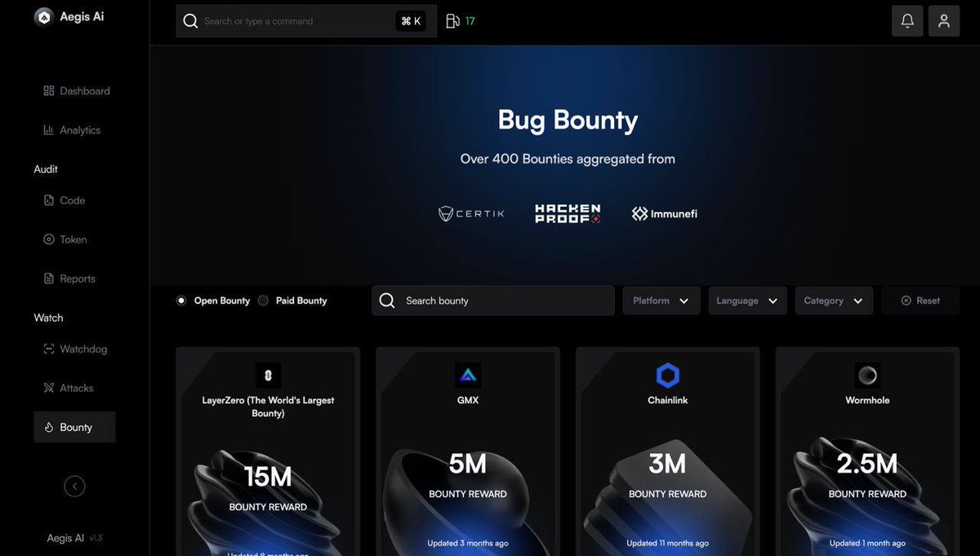Click the Watchdog scan icon
Viewport: 980px width, 556px height.
coord(49,349)
